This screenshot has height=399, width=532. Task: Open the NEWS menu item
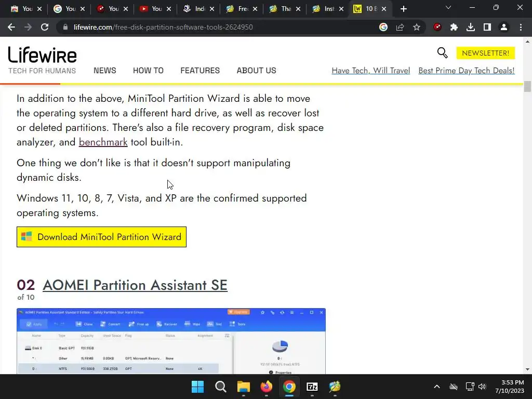(x=105, y=71)
